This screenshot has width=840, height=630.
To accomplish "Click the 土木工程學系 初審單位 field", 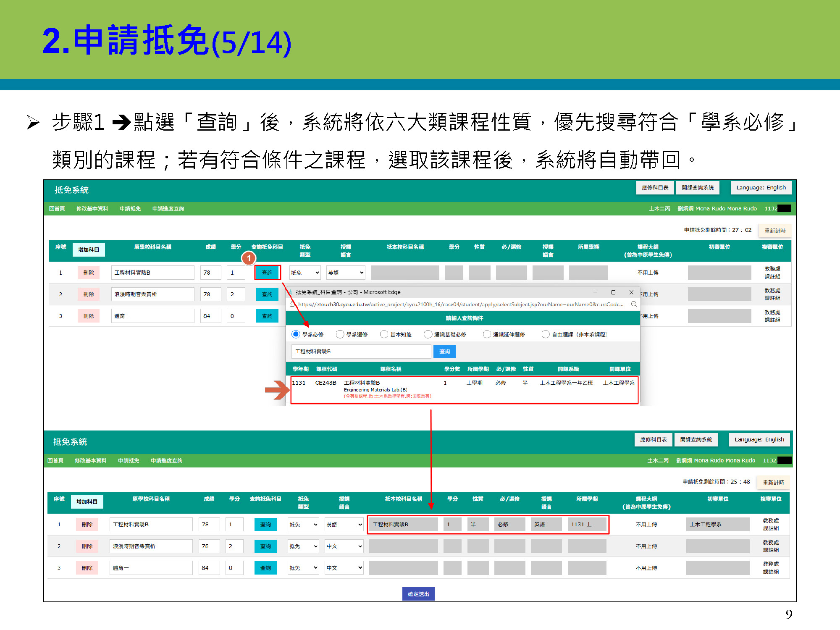I will (718, 525).
